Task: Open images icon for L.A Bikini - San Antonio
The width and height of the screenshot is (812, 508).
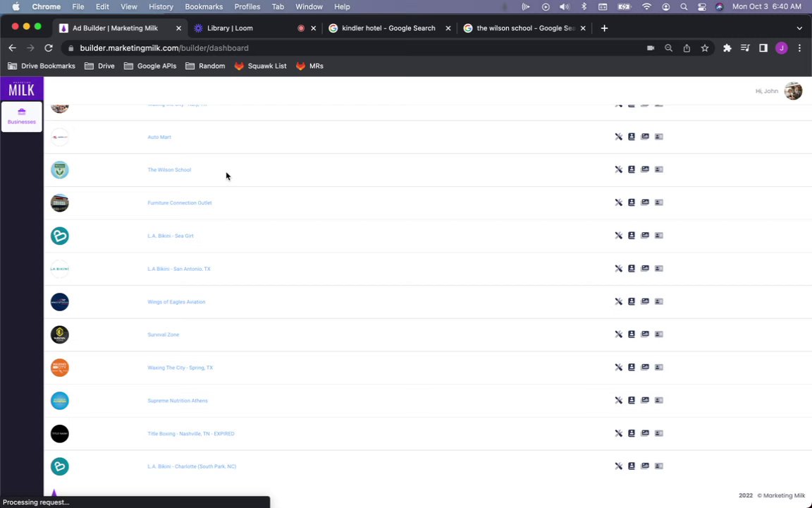Action: coord(645,269)
